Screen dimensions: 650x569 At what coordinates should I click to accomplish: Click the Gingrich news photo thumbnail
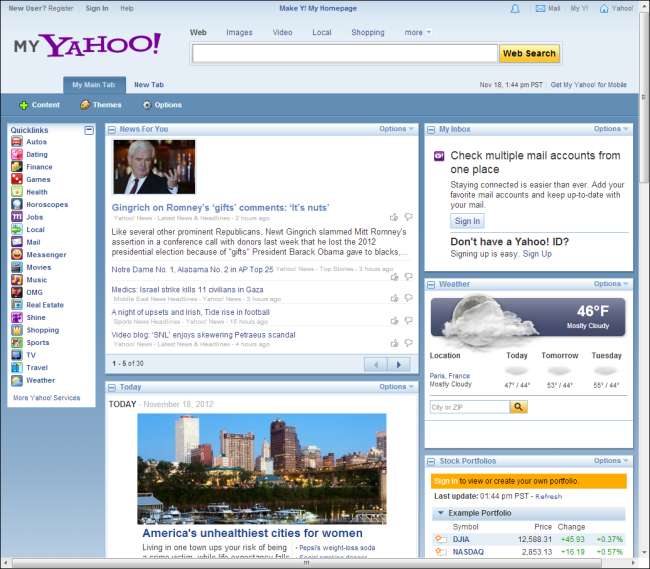coord(154,167)
